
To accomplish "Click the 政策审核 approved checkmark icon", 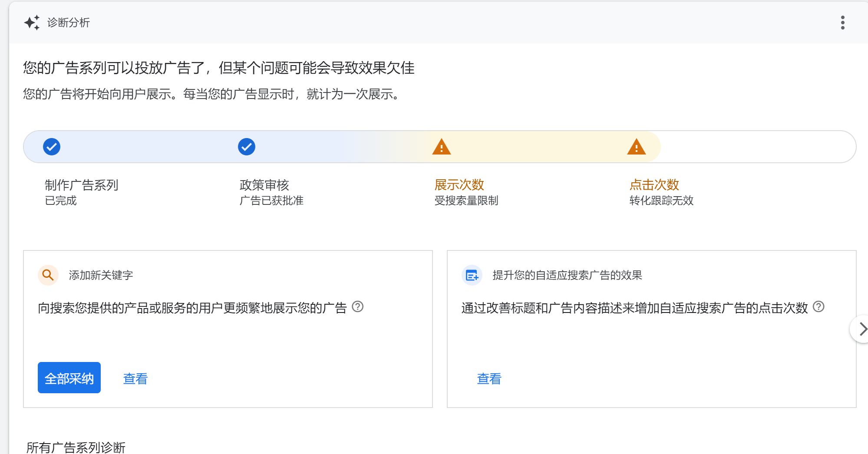I will [246, 146].
